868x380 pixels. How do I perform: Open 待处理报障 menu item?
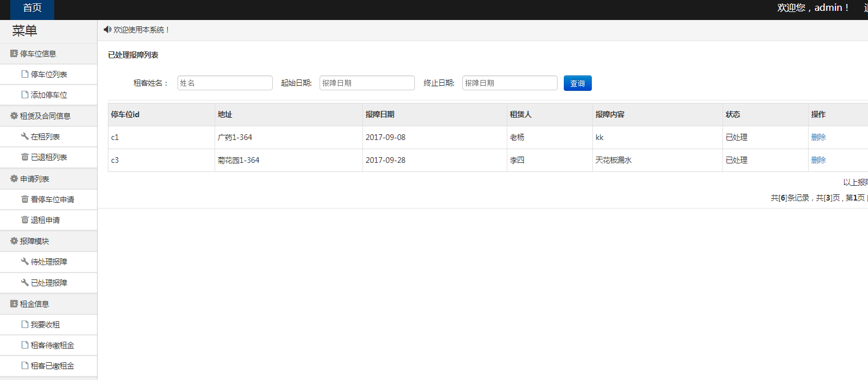tap(49, 262)
